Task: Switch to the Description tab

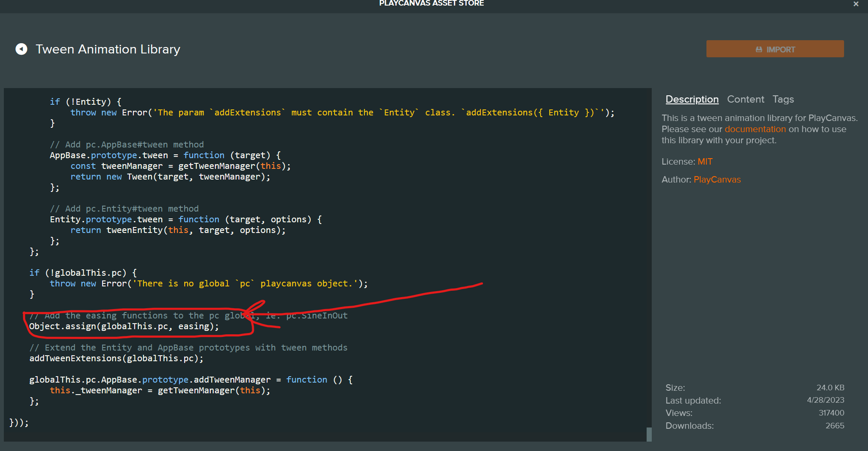Action: tap(692, 99)
